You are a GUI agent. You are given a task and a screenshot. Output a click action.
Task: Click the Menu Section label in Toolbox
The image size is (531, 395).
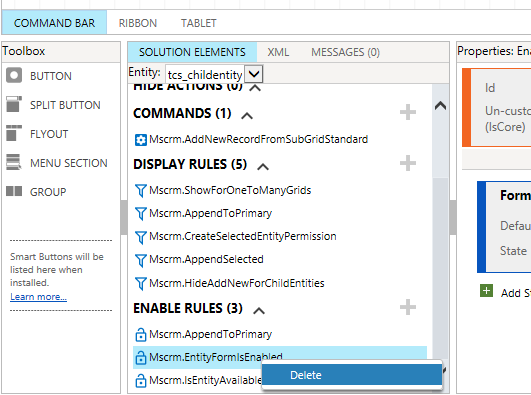pyautogui.click(x=68, y=163)
